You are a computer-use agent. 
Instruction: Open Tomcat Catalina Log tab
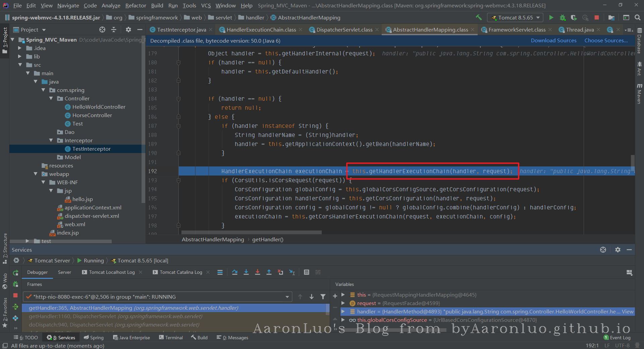tap(181, 272)
